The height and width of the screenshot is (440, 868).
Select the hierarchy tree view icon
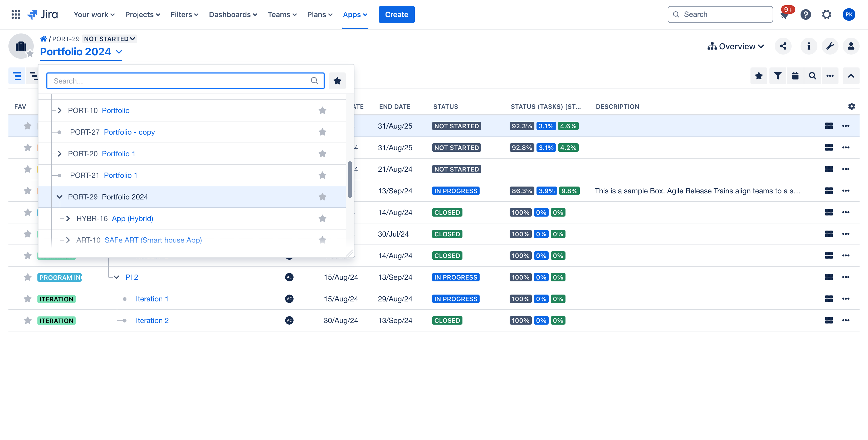tap(33, 76)
